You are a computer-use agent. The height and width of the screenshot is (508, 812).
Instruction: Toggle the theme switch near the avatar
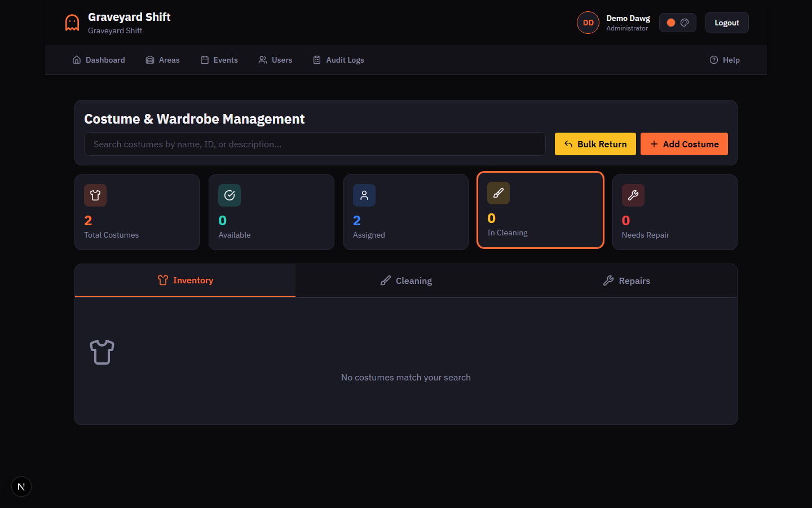click(670, 23)
